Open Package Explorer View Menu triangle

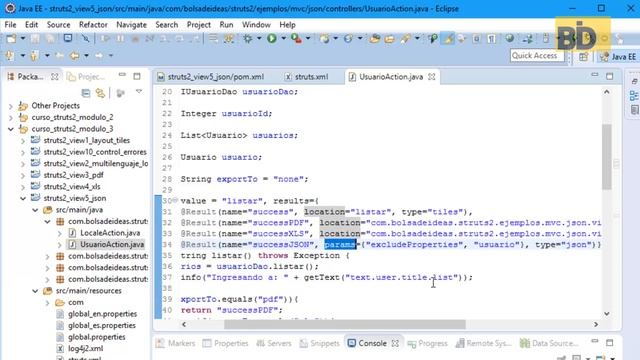pyautogui.click(x=139, y=92)
